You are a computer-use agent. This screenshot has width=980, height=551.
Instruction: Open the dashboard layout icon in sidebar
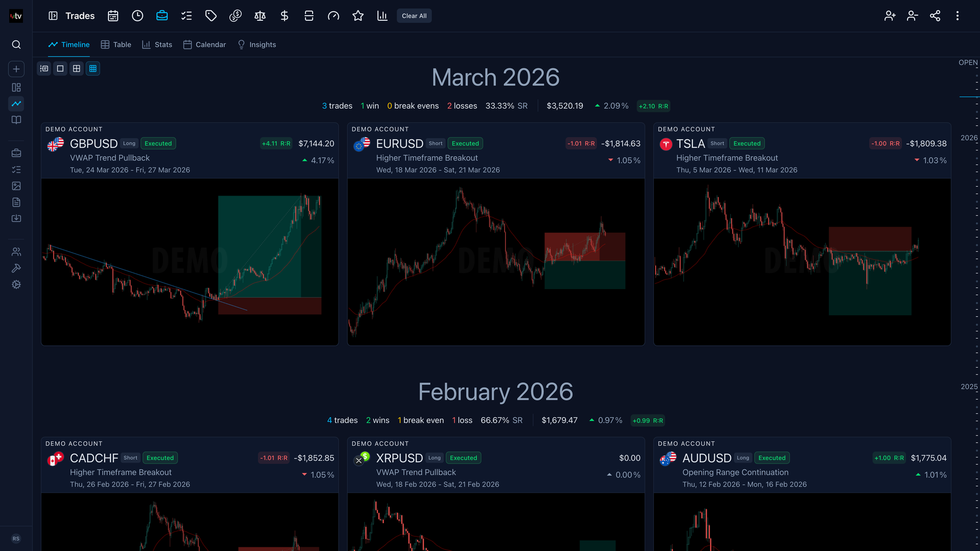(16, 87)
